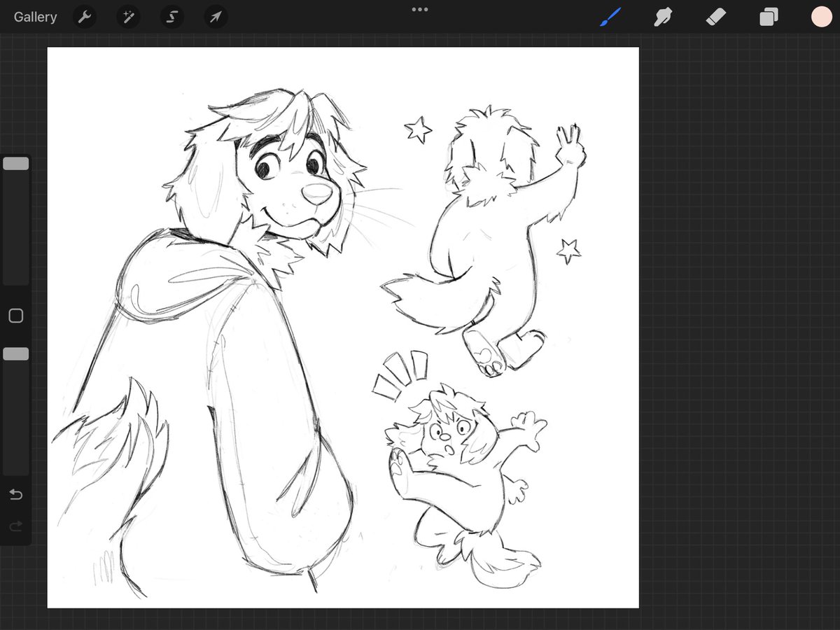Tap the three-dot multitasking control

420,9
